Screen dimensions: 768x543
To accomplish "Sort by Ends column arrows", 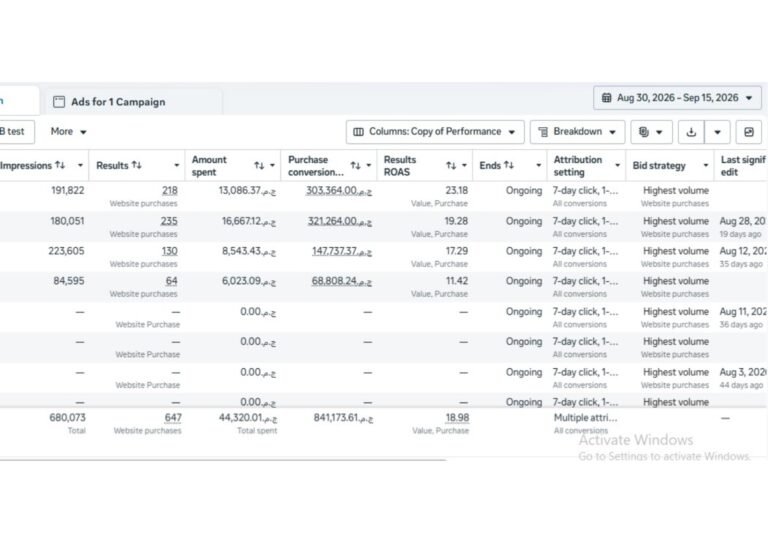I will pyautogui.click(x=509, y=165).
